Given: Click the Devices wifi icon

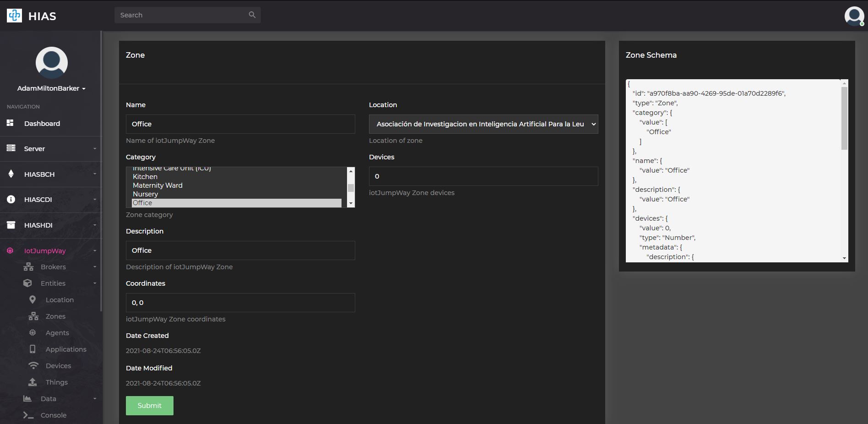Looking at the screenshot, I should [33, 365].
